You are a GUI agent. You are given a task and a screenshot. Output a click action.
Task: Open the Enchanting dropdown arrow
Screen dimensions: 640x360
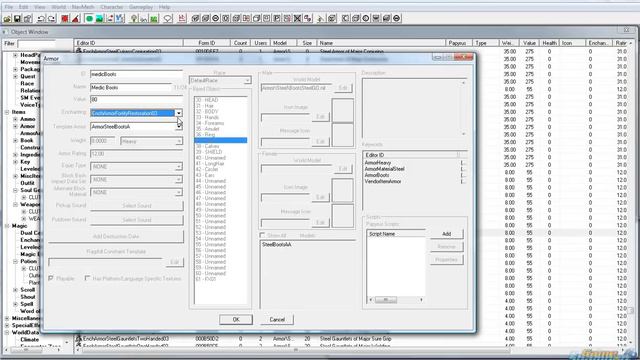point(179,113)
